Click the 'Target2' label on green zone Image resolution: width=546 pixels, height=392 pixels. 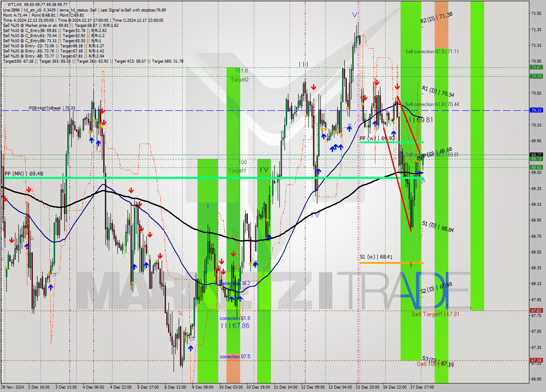[240, 80]
